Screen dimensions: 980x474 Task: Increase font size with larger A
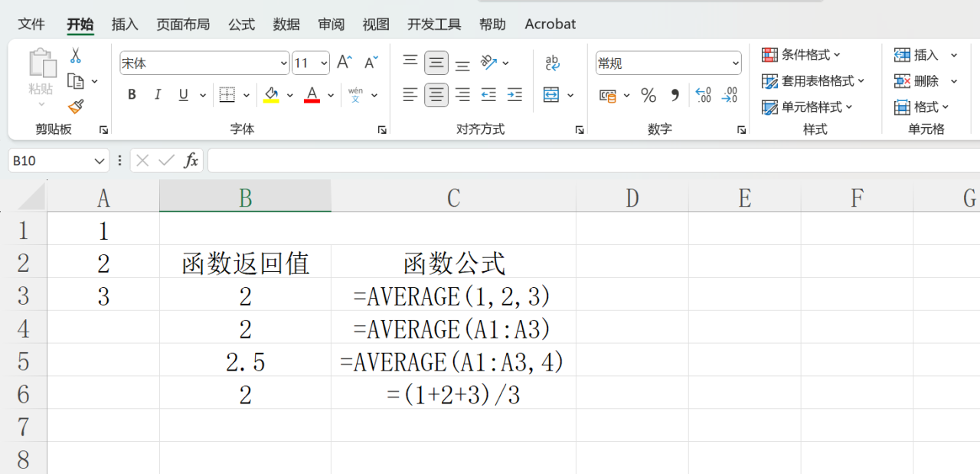[345, 63]
